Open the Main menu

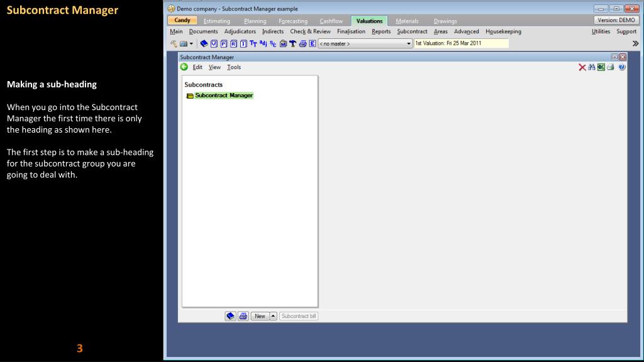click(176, 31)
